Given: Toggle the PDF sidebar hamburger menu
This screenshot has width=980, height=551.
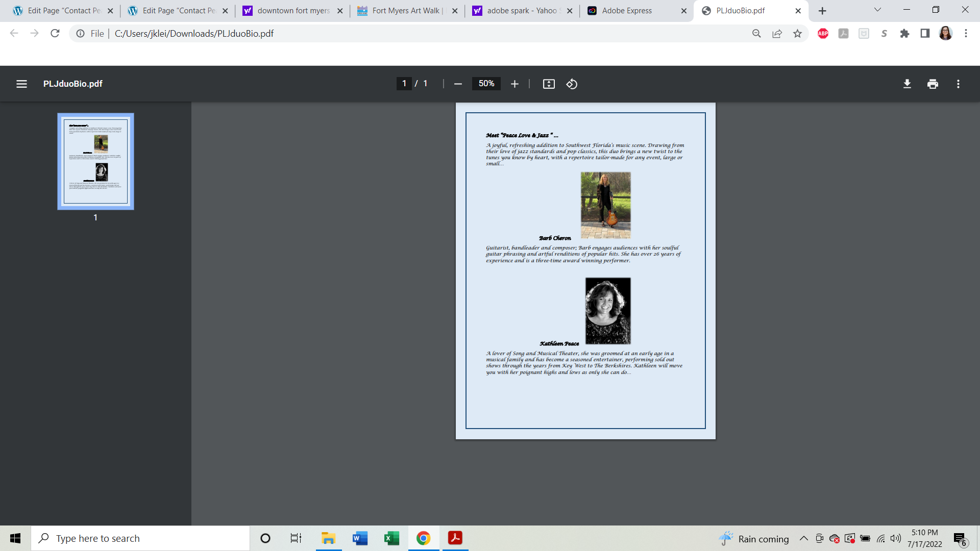Looking at the screenshot, I should click(x=21, y=84).
